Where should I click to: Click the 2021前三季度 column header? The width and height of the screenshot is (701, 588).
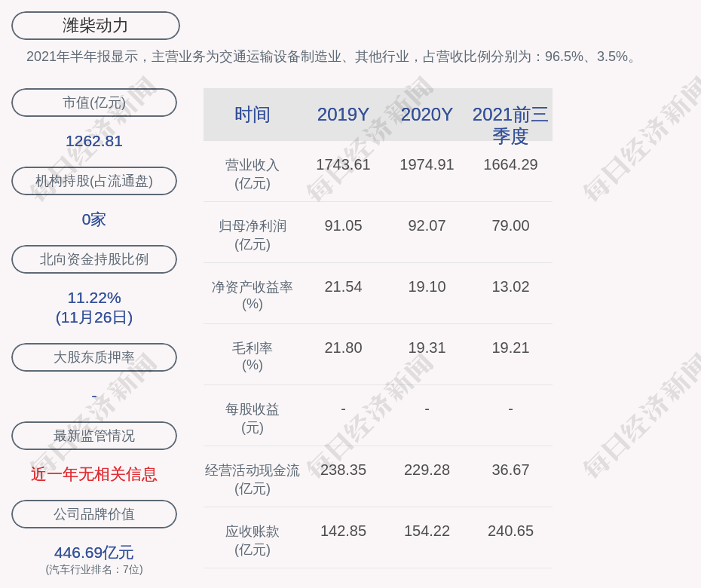[510, 125]
